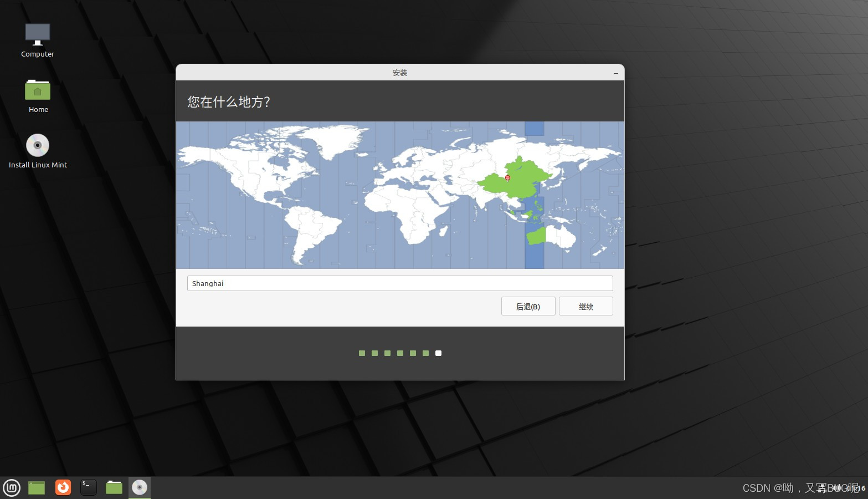The height and width of the screenshot is (499, 868).
Task: Minimize the 安装 installer window
Action: tap(616, 73)
